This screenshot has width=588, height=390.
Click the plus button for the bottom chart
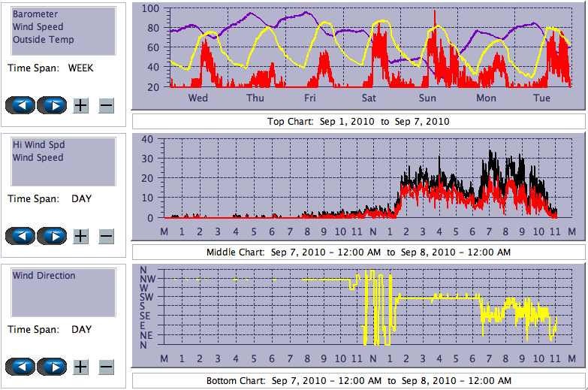pos(81,367)
